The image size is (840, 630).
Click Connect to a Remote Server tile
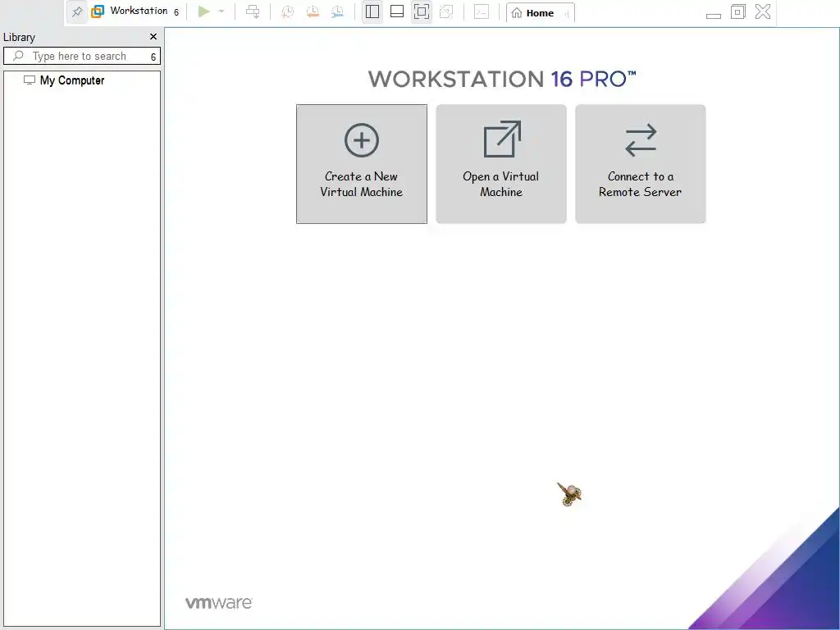640,164
